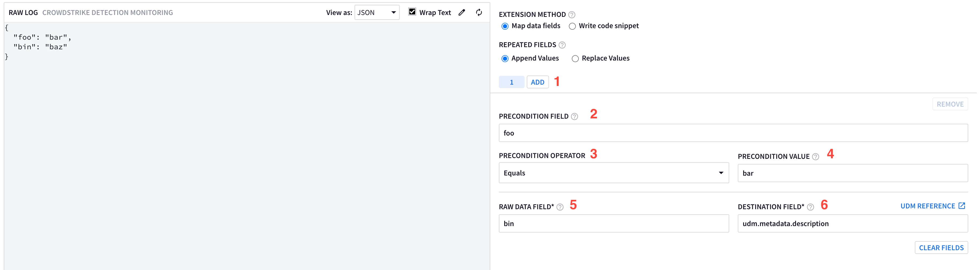980x270 pixels.
Task: Open Precondition Field help icon
Action: coord(574,117)
